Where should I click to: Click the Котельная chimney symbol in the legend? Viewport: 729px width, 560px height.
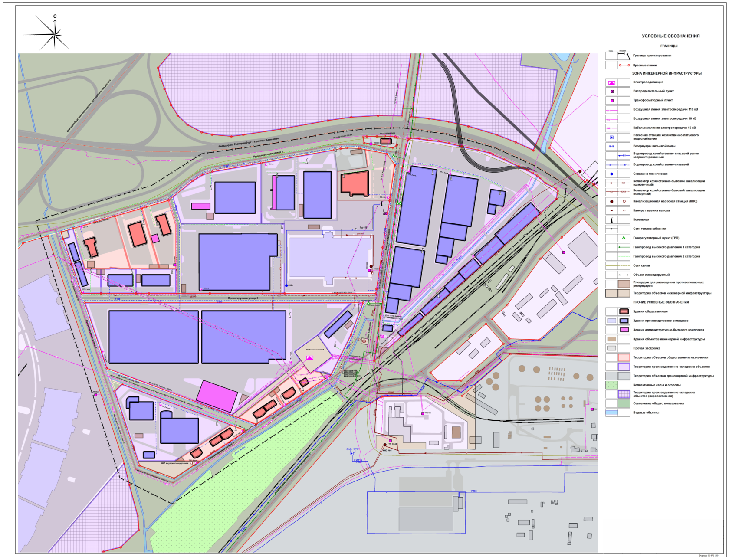coord(612,220)
